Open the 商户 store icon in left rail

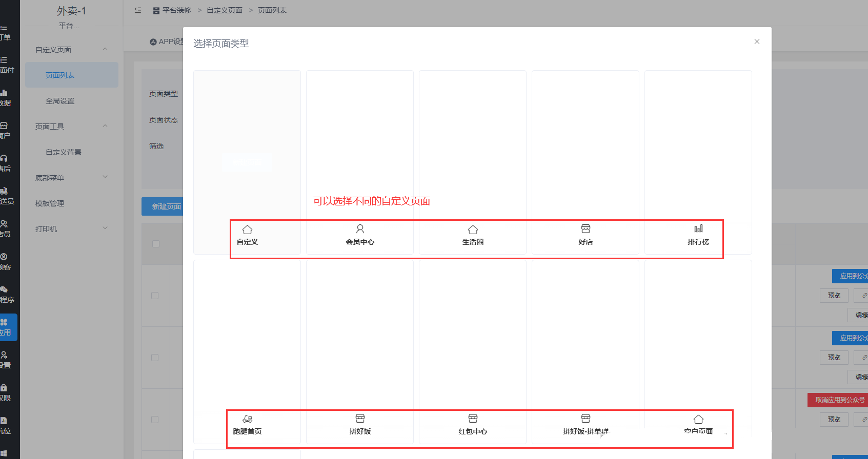(x=4, y=126)
